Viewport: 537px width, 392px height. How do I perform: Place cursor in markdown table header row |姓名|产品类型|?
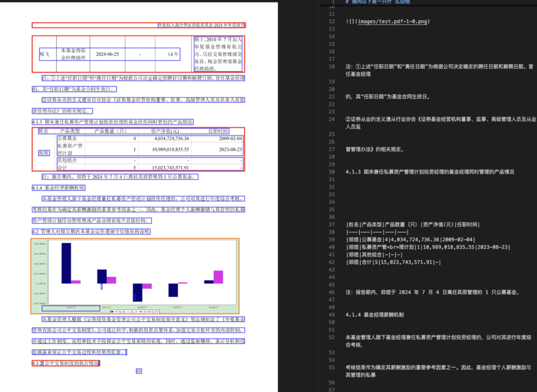[x=413, y=224]
